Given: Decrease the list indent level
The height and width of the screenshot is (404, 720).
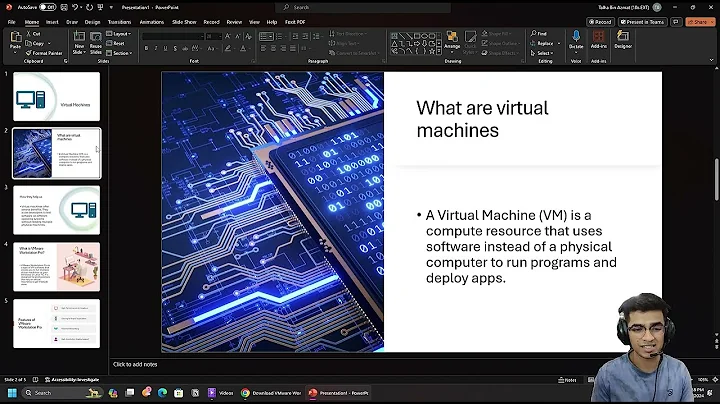Looking at the screenshot, I should point(295,36).
